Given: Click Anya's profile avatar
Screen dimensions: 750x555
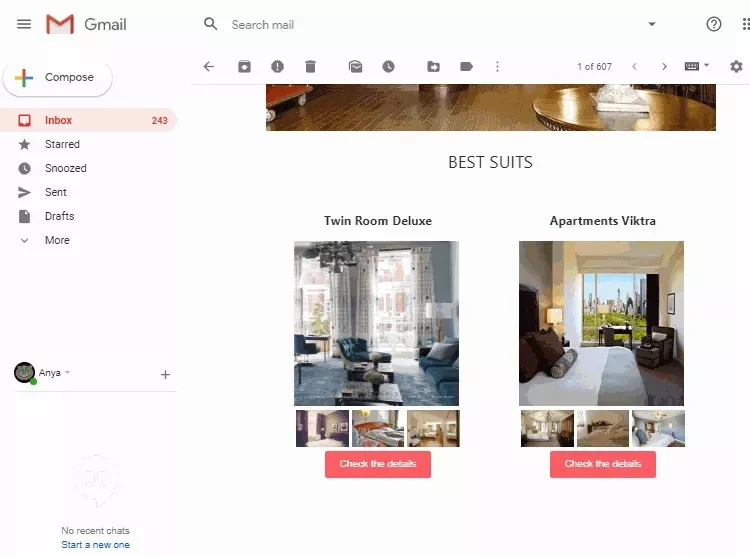Looking at the screenshot, I should [24, 372].
